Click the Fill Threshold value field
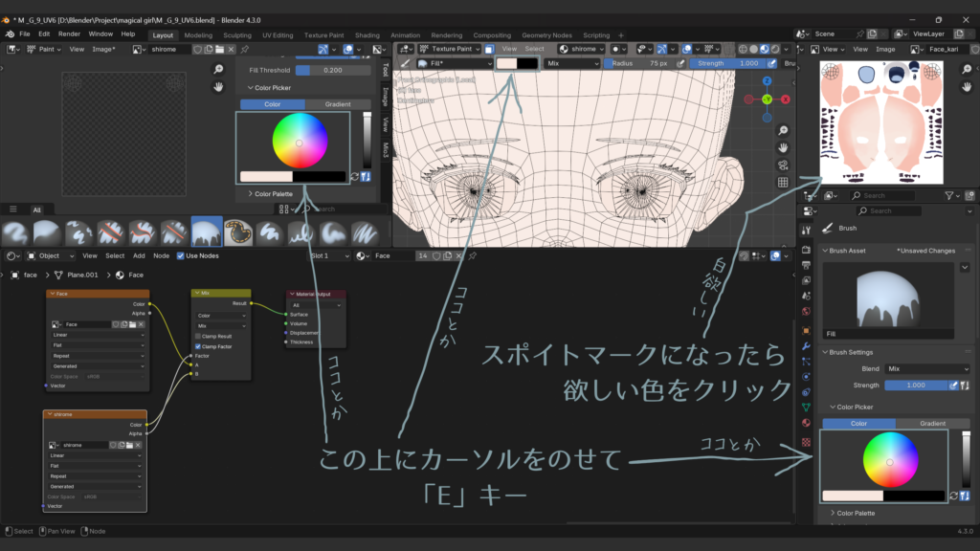The height and width of the screenshot is (551, 980). pyautogui.click(x=332, y=70)
